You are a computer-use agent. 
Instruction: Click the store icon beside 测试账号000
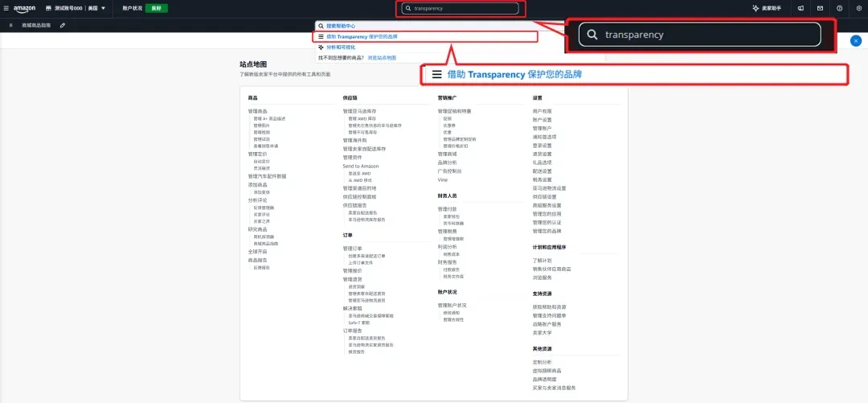tap(49, 8)
